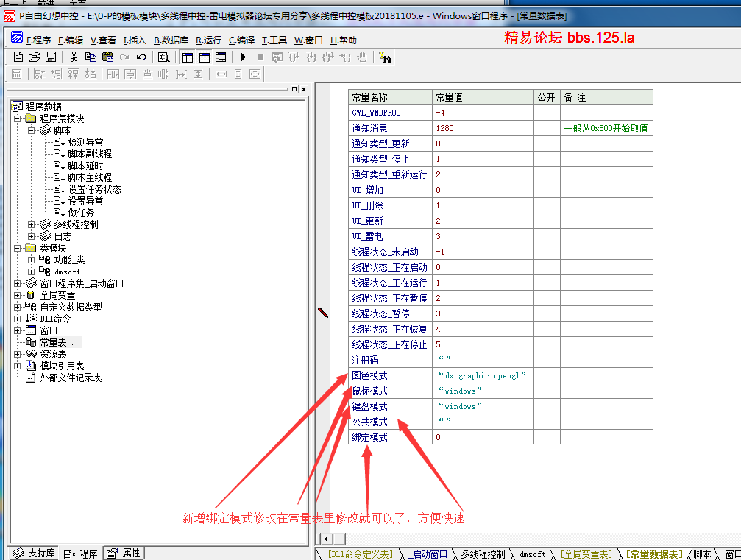Expand the 日志 tree node

click(x=31, y=236)
